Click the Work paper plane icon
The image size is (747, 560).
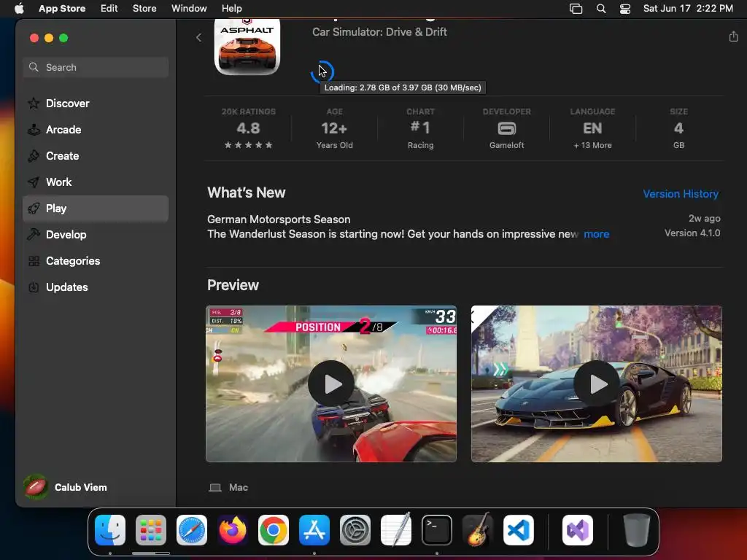click(x=34, y=182)
